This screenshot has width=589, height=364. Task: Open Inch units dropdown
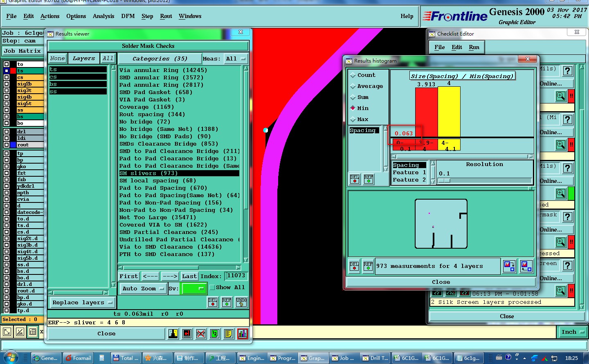[572, 332]
